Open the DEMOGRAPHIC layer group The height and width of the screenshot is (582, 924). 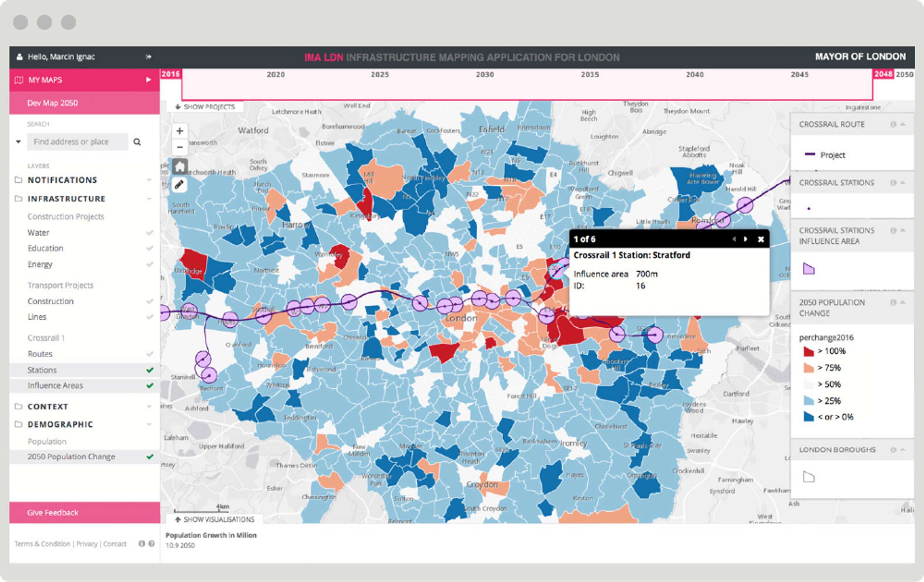tap(60, 424)
